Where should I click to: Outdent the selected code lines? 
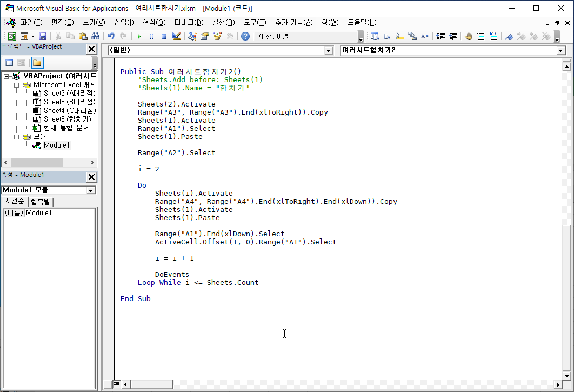tap(453, 36)
